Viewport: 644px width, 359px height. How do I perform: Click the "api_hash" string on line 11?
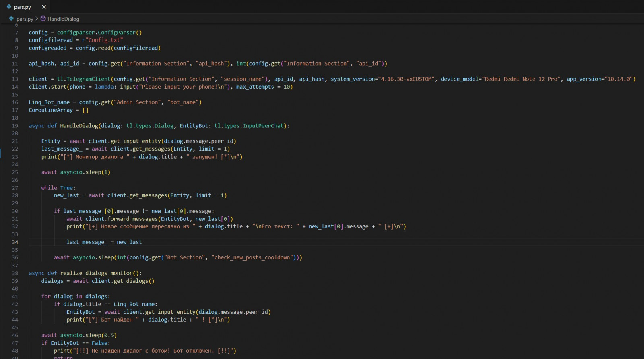(x=211, y=63)
